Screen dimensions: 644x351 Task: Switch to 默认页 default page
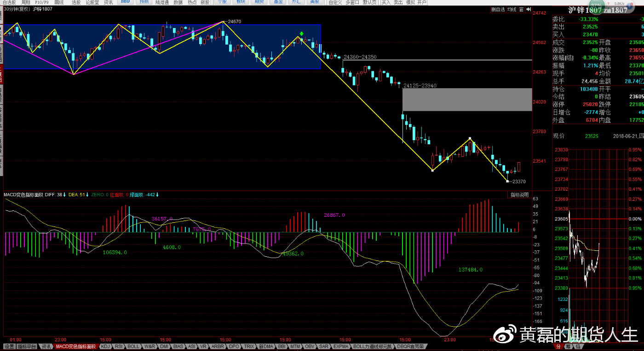[370, 2]
